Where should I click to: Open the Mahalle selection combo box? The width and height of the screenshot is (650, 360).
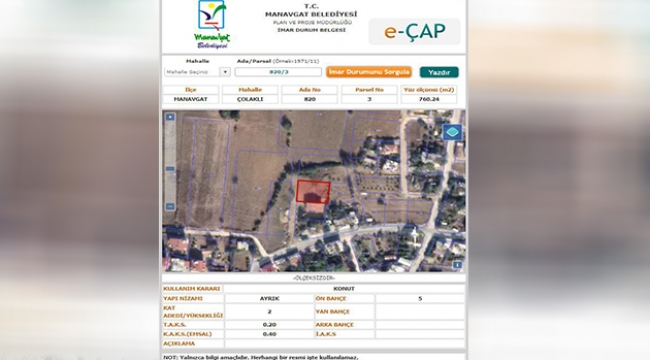click(x=197, y=72)
